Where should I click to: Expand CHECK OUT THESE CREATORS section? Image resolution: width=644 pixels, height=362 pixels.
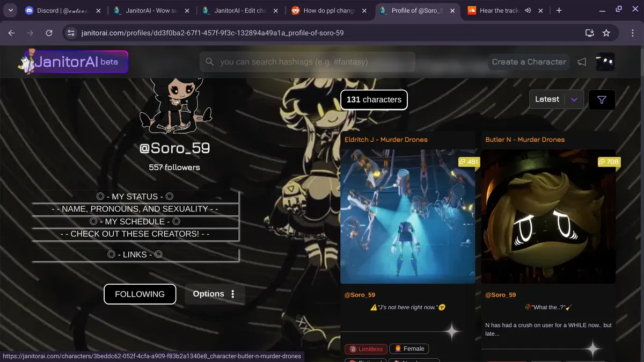pos(135,234)
